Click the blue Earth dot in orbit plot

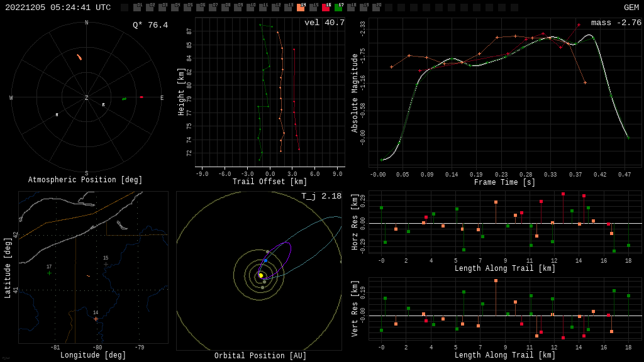[x=266, y=261]
